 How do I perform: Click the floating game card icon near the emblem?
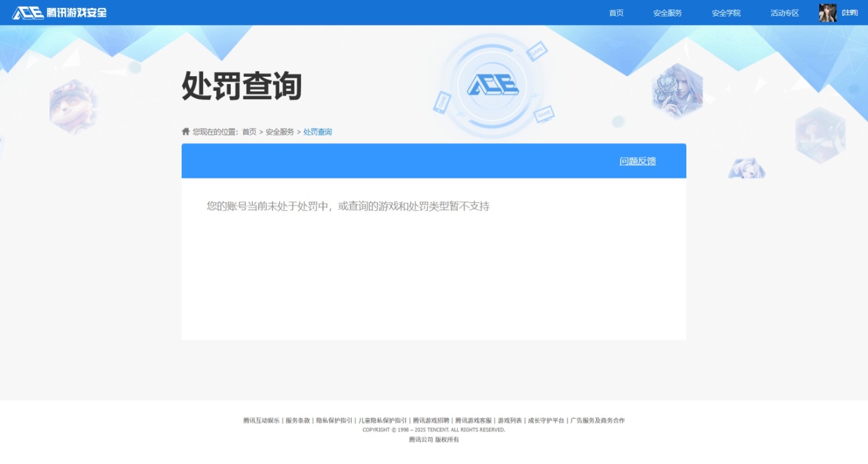[x=538, y=51]
